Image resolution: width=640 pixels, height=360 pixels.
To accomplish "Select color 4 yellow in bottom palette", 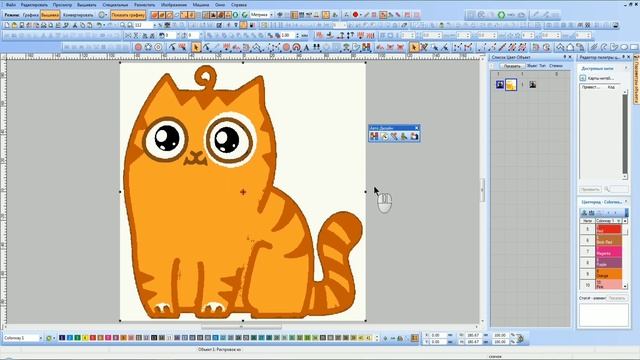I will click(85, 338).
